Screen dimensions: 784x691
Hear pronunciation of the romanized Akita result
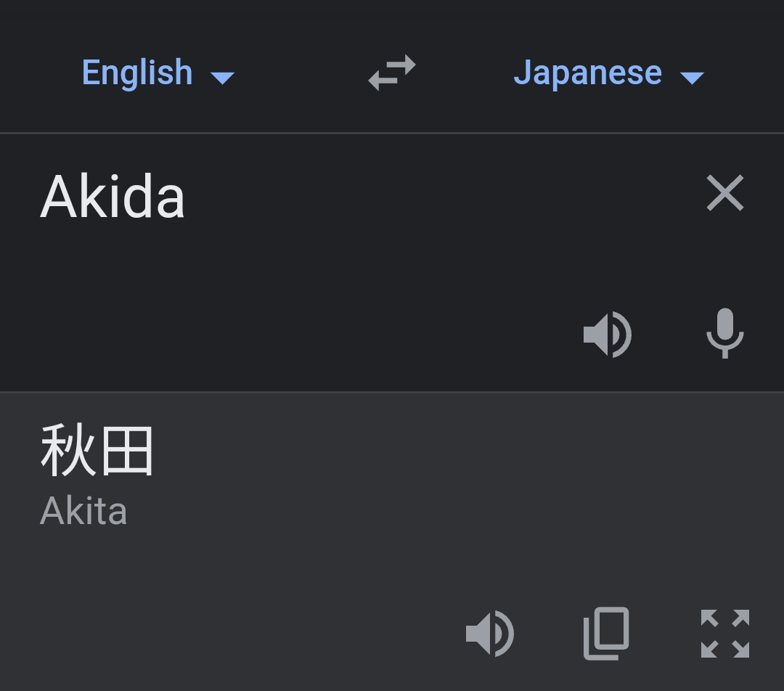(489, 634)
